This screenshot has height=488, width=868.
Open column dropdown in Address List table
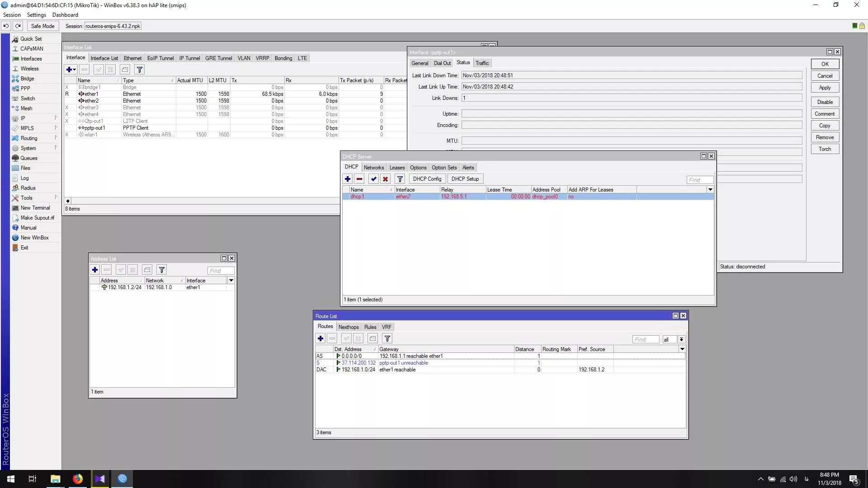tap(231, 281)
